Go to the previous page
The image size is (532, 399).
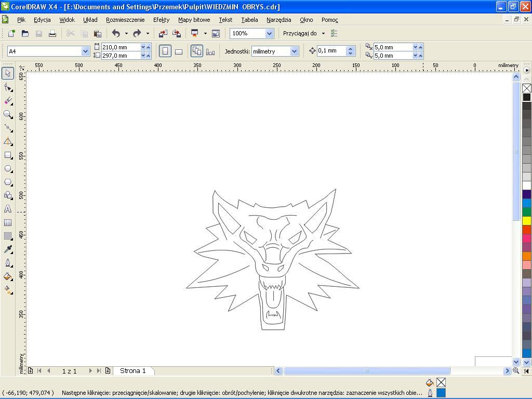[49, 371]
